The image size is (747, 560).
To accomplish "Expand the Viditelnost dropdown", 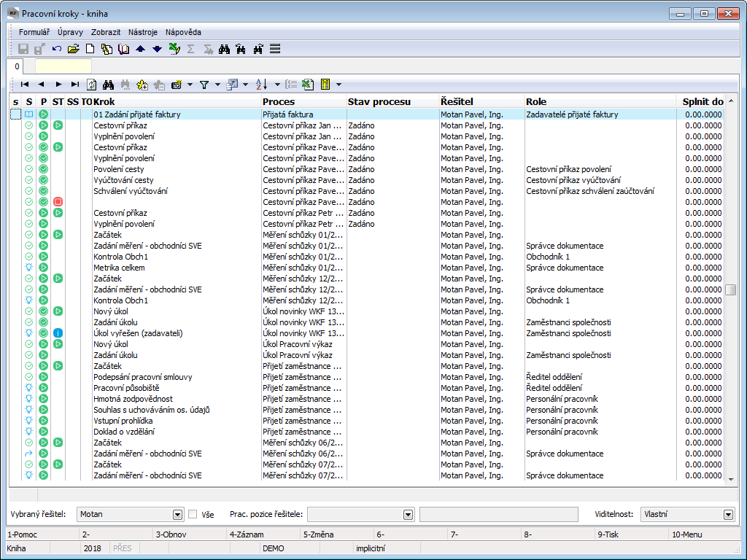I will tap(727, 514).
